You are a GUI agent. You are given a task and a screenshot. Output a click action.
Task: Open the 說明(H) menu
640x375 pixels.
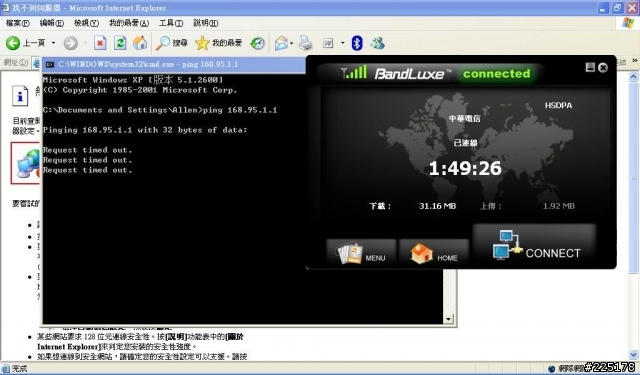206,23
